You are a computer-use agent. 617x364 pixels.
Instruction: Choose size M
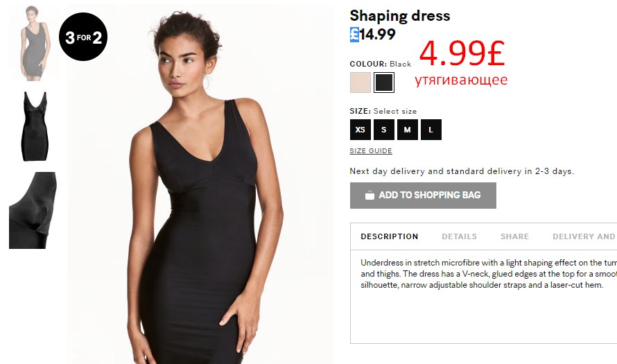[x=407, y=130]
